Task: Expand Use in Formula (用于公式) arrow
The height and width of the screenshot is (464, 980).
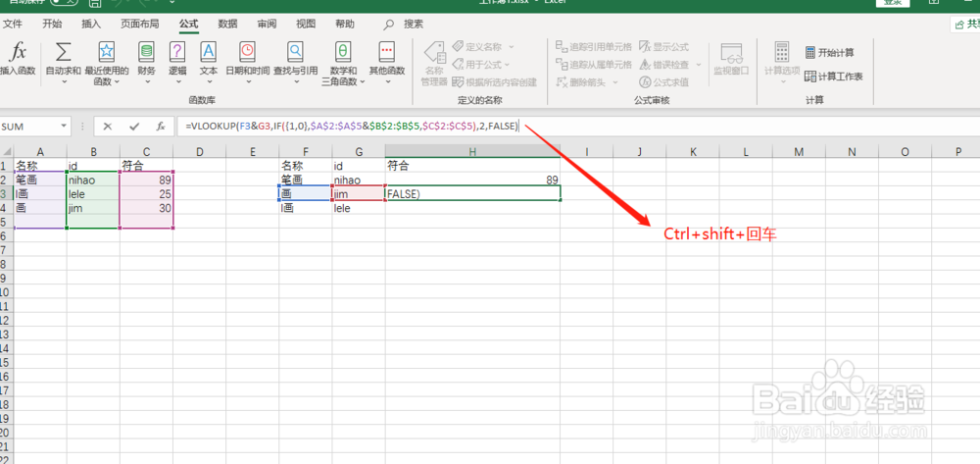Action: (507, 65)
